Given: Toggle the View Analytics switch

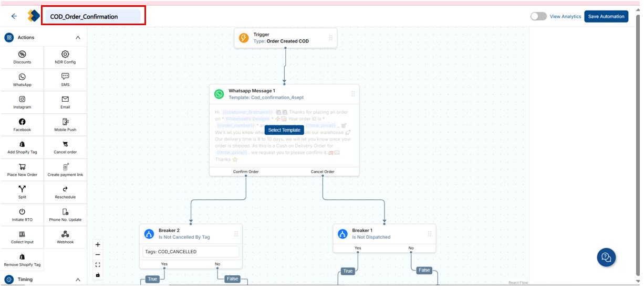Looking at the screenshot, I should pos(538,16).
